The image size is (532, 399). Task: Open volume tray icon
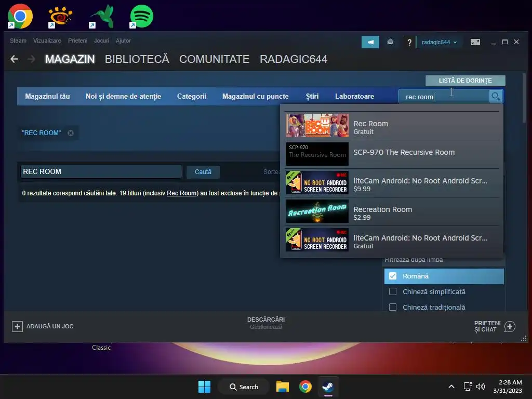pyautogui.click(x=481, y=387)
